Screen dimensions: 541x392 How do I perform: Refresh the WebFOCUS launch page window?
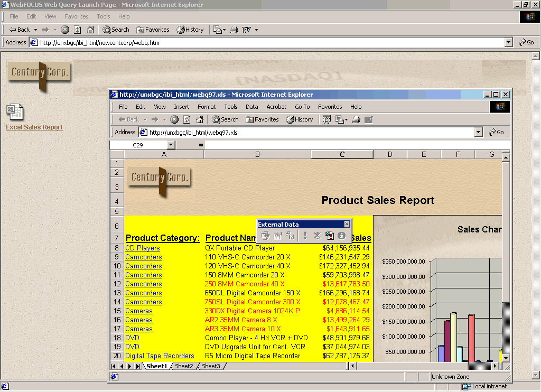pos(78,30)
